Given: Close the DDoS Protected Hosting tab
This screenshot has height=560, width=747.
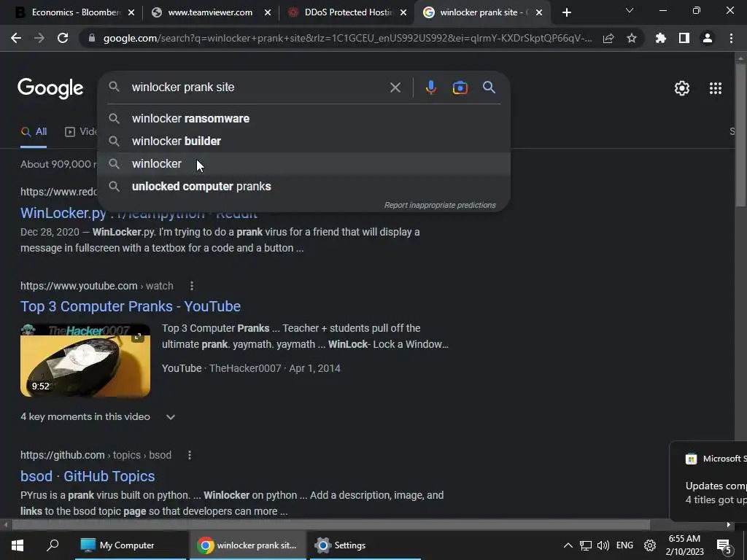Looking at the screenshot, I should coord(403,13).
